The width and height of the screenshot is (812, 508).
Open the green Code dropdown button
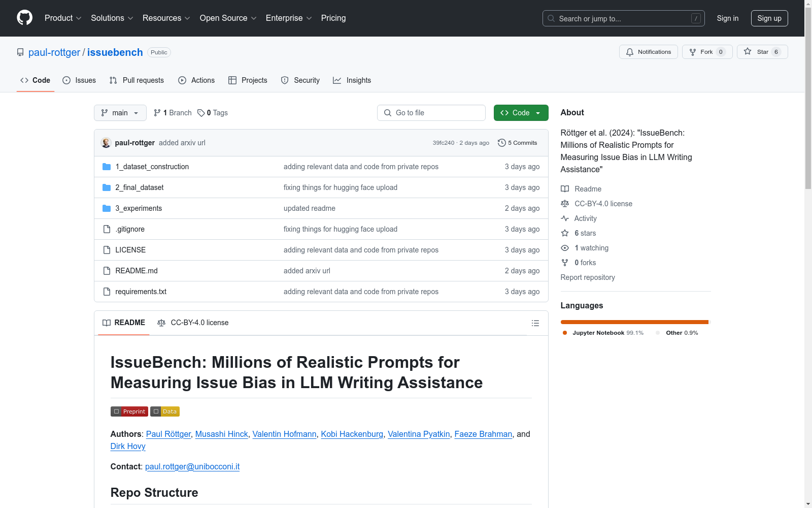[521, 113]
